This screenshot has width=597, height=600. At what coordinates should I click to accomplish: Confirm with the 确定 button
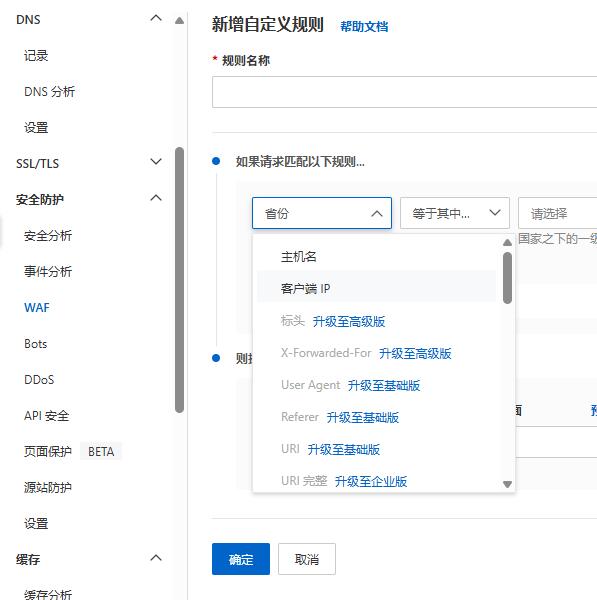[x=241, y=559]
